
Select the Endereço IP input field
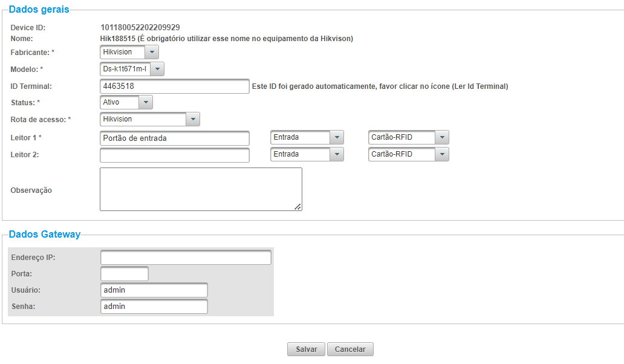[x=186, y=258]
